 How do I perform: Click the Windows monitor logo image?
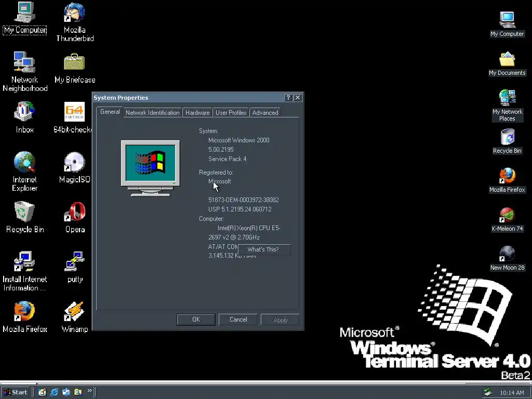coord(150,168)
